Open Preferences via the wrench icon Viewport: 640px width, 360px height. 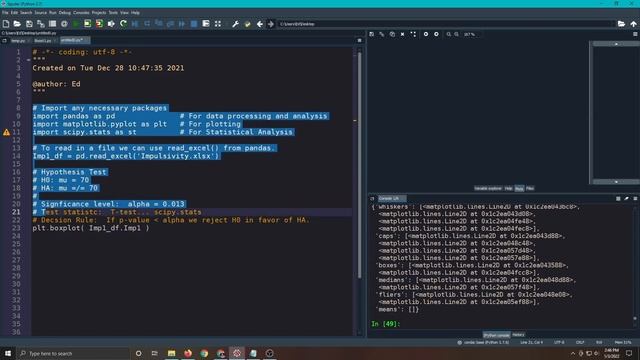pos(236,24)
